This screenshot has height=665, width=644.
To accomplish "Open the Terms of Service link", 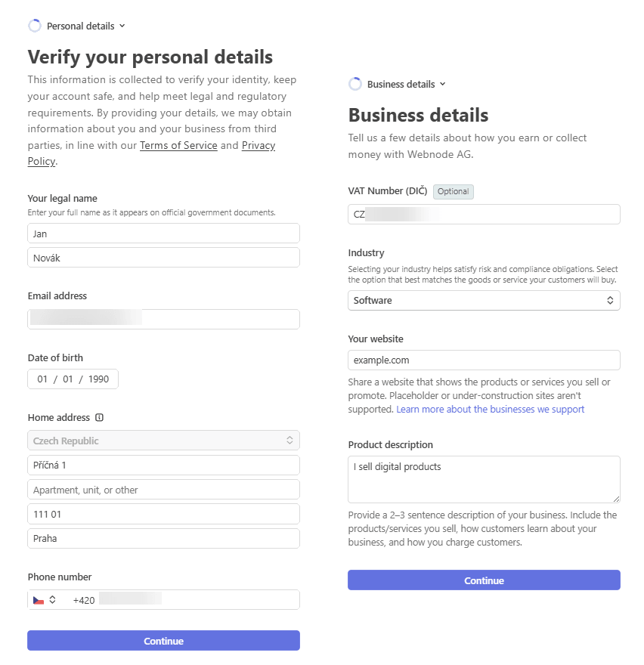I will pyautogui.click(x=178, y=145).
